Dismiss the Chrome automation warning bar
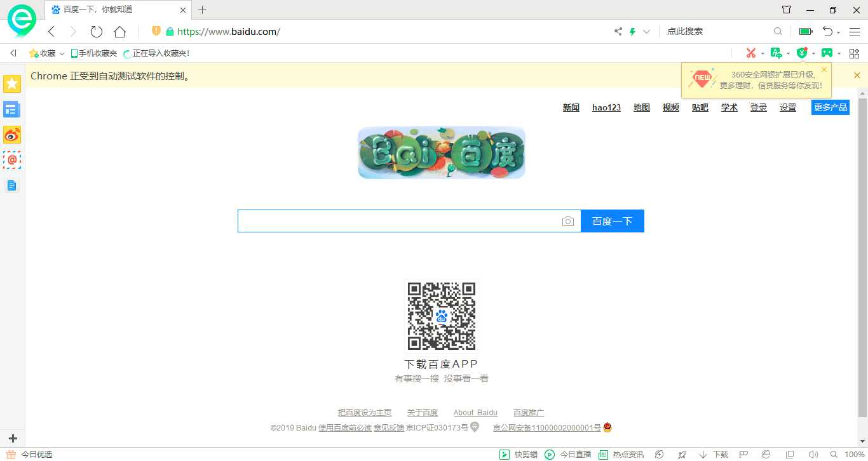Image resolution: width=868 pixels, height=461 pixels. coord(857,76)
